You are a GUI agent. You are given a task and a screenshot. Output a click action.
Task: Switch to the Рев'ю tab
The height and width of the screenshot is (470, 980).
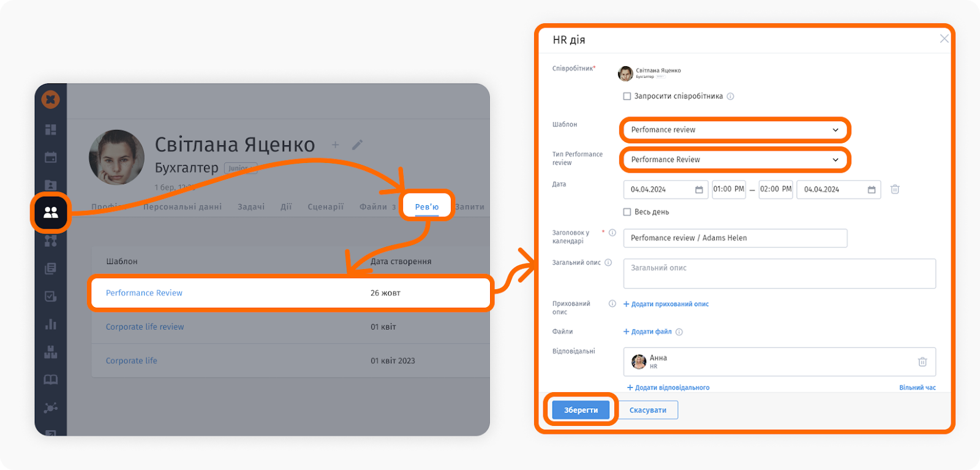point(427,207)
